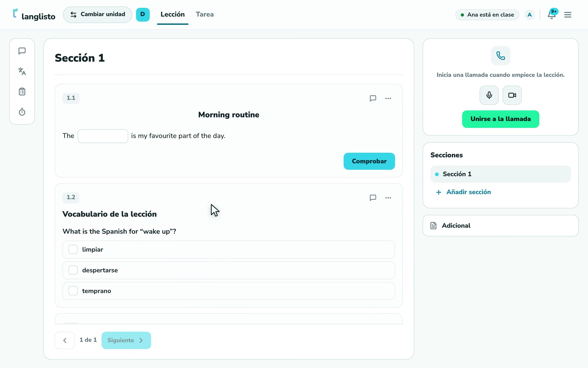
Task: Open the timer icon in sidebar
Action: click(22, 112)
